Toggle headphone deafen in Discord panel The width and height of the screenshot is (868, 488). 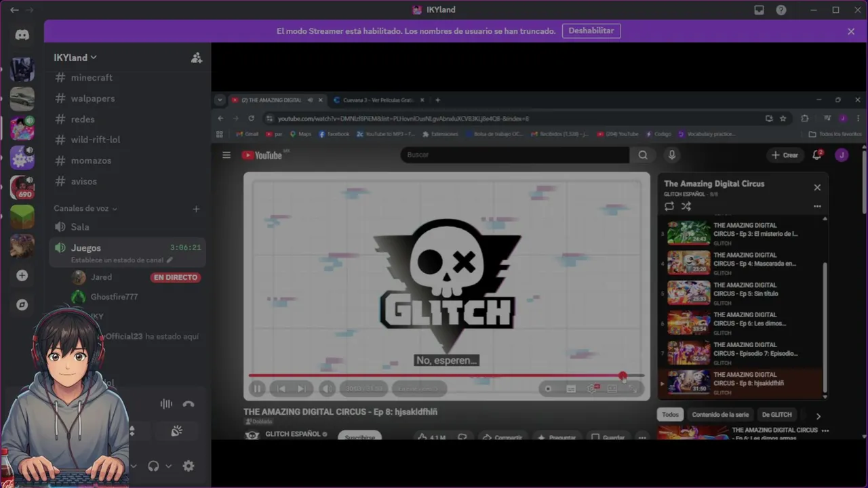tap(153, 466)
